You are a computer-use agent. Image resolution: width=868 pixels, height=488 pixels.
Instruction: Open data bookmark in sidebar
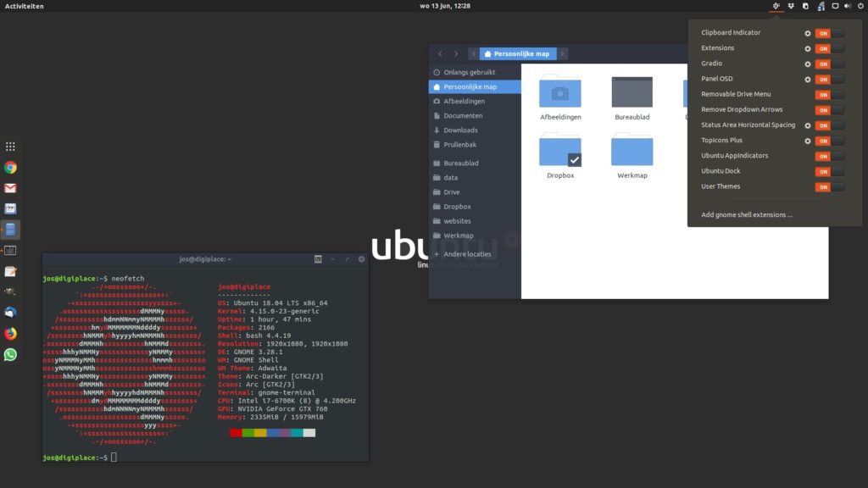[475, 178]
